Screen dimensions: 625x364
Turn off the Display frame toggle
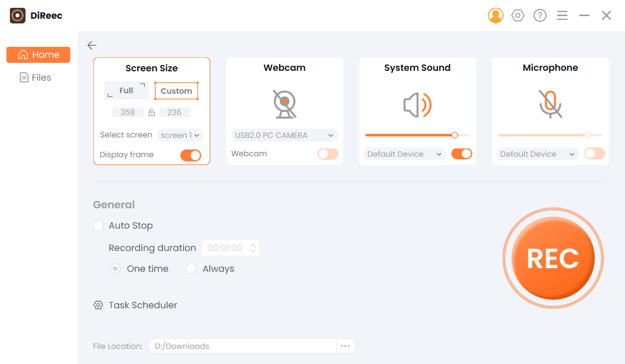click(190, 154)
